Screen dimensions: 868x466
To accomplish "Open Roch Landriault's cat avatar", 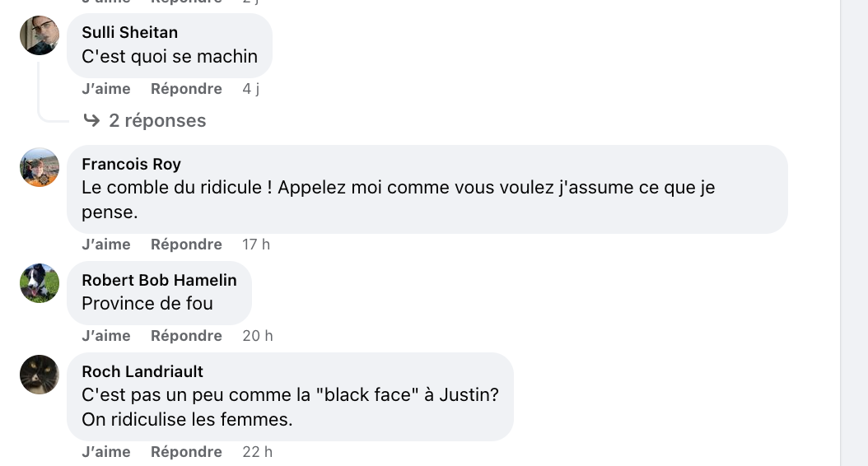I will click(40, 374).
